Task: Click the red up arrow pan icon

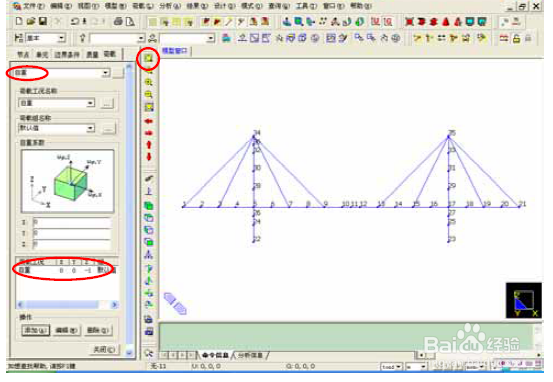Action: (x=149, y=145)
